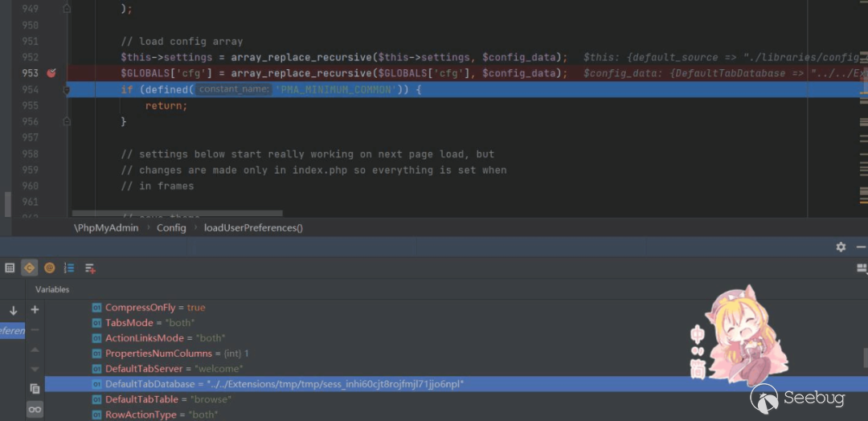Click '$this->settings' on line 952

click(166, 57)
